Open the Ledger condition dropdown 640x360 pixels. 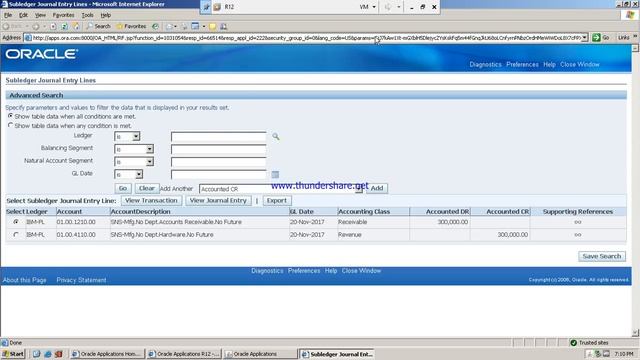(127, 136)
